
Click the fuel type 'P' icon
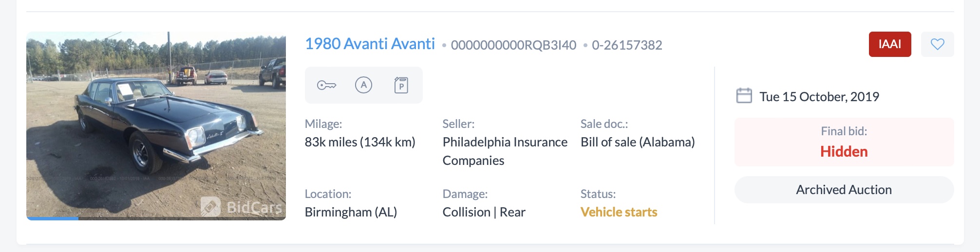click(401, 85)
